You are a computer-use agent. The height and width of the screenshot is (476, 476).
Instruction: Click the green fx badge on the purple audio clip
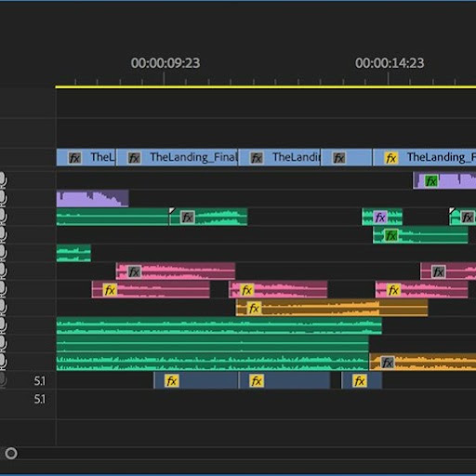(x=431, y=181)
